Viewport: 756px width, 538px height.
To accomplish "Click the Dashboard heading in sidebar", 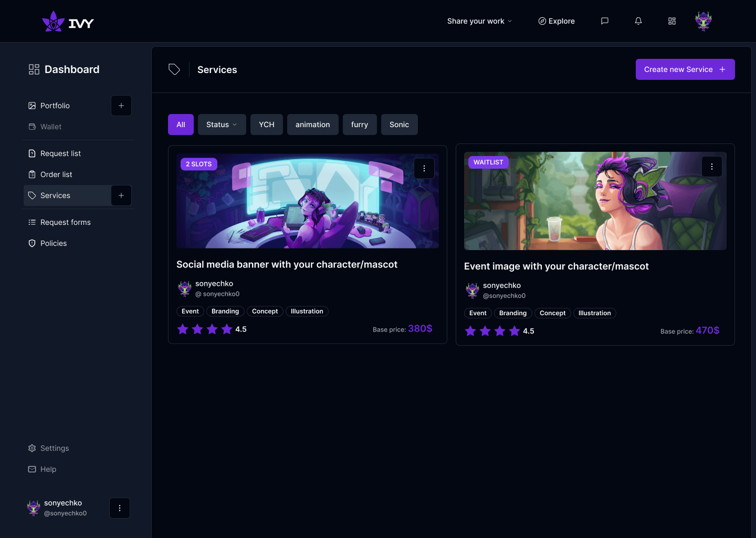I will tap(72, 69).
